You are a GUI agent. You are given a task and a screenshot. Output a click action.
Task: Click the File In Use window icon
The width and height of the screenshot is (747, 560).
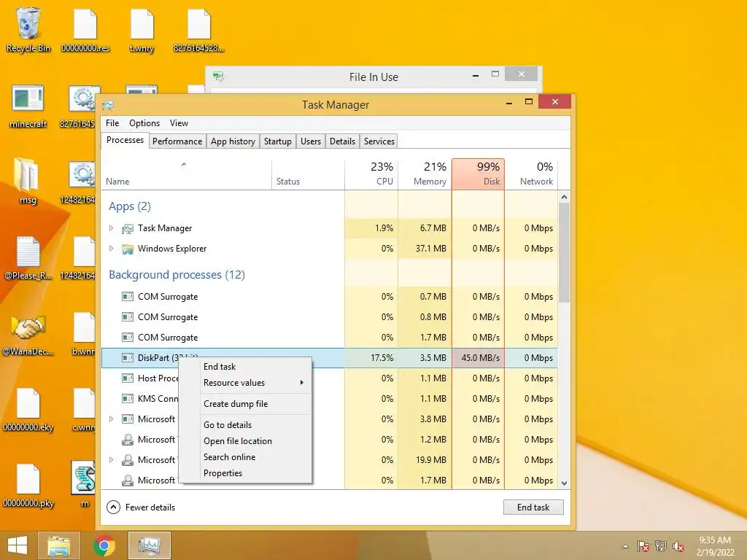tap(218, 76)
